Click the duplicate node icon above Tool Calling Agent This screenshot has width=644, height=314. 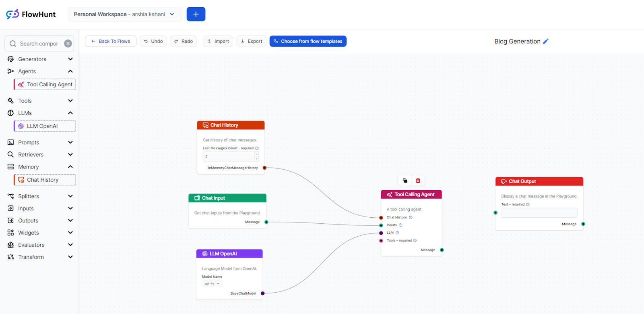(x=405, y=181)
